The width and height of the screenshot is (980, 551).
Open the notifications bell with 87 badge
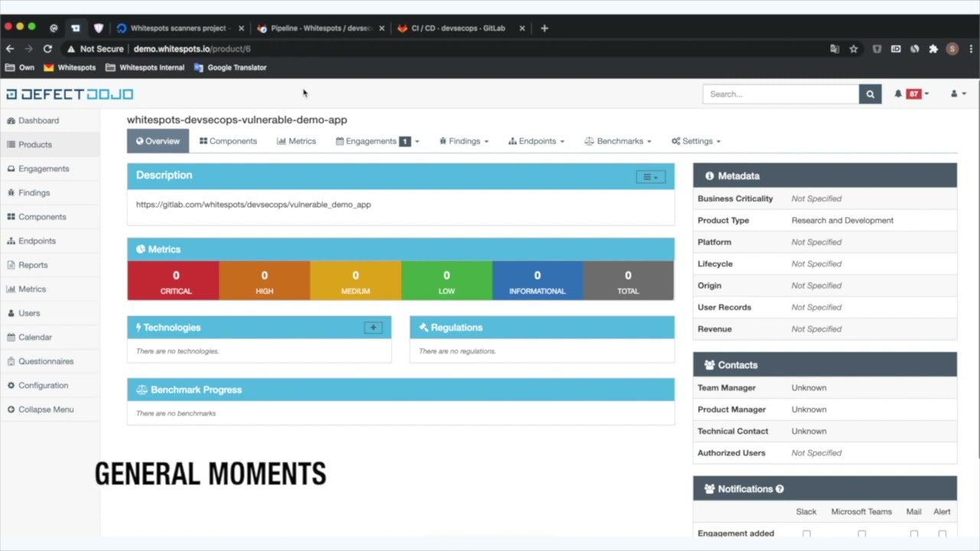911,94
